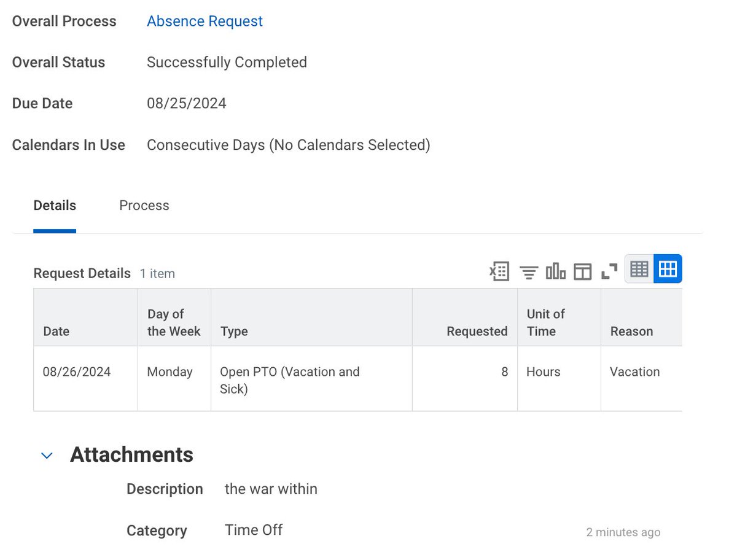The width and height of the screenshot is (737, 560).
Task: Click the '2 minutes ago' timestamp
Action: (623, 532)
